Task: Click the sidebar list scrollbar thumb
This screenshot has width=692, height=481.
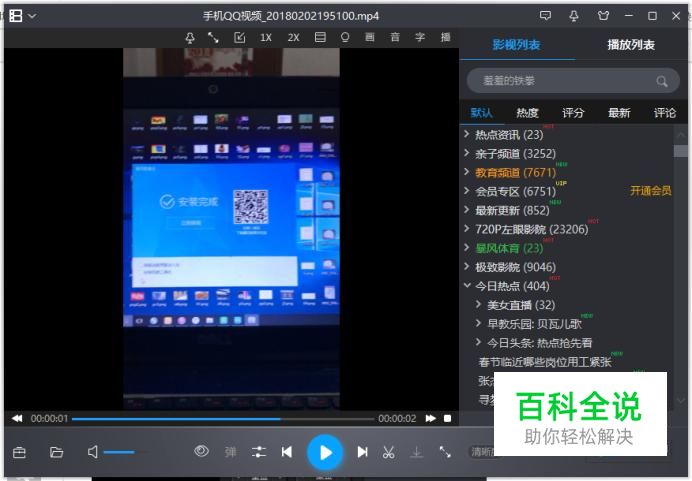Action: (681, 150)
